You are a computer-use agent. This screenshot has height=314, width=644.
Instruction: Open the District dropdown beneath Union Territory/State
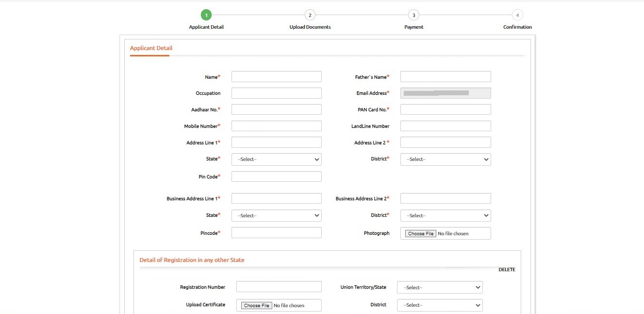pos(439,305)
